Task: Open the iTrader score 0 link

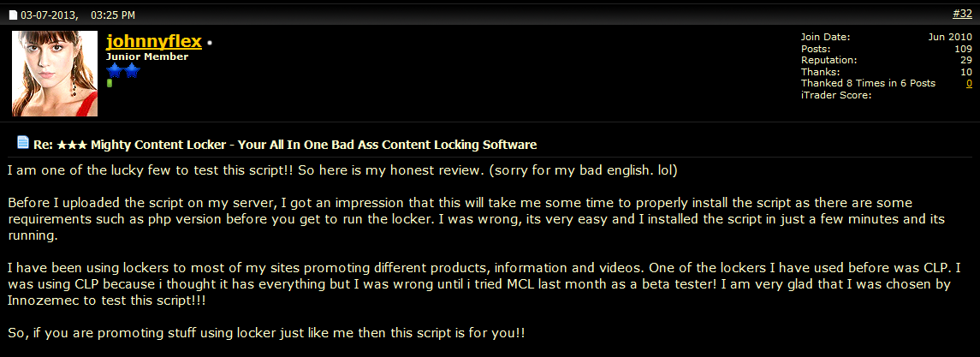Action: click(x=970, y=83)
